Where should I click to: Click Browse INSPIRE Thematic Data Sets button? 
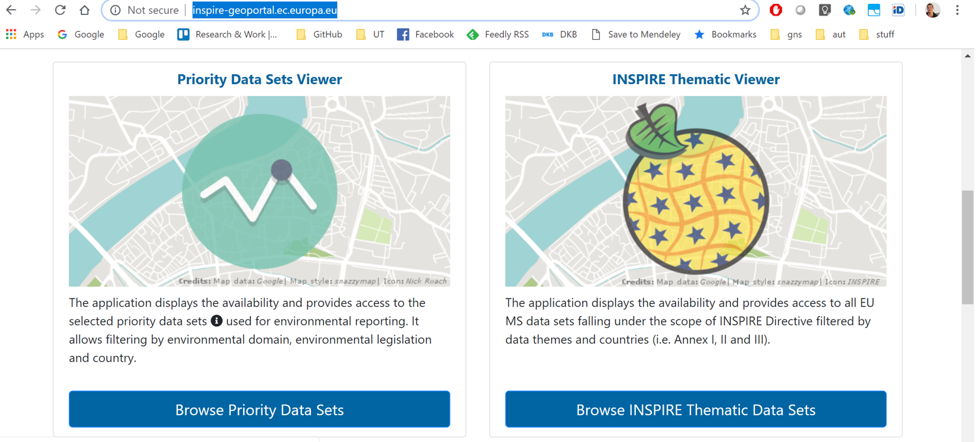pyautogui.click(x=696, y=409)
